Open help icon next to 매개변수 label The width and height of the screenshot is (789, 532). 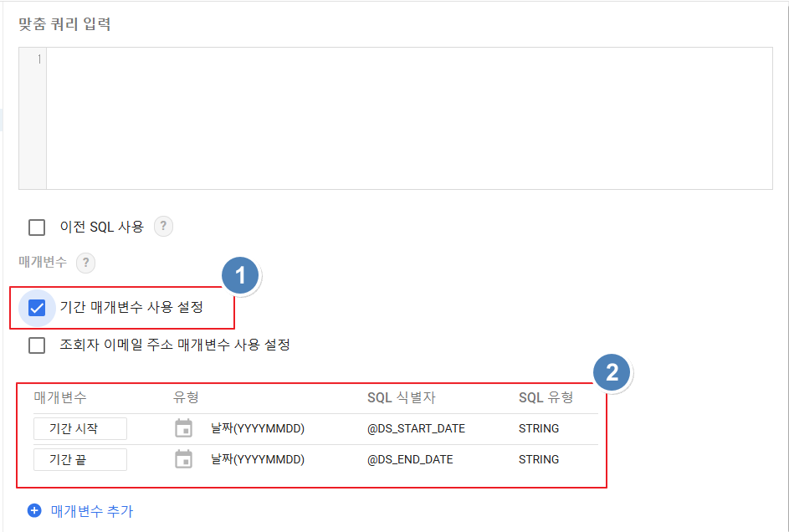pyautogui.click(x=85, y=263)
